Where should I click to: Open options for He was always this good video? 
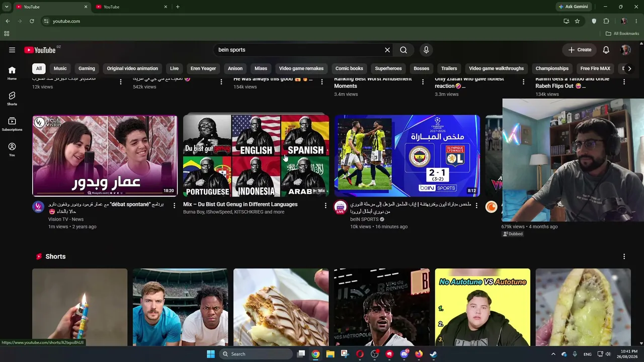point(322,81)
